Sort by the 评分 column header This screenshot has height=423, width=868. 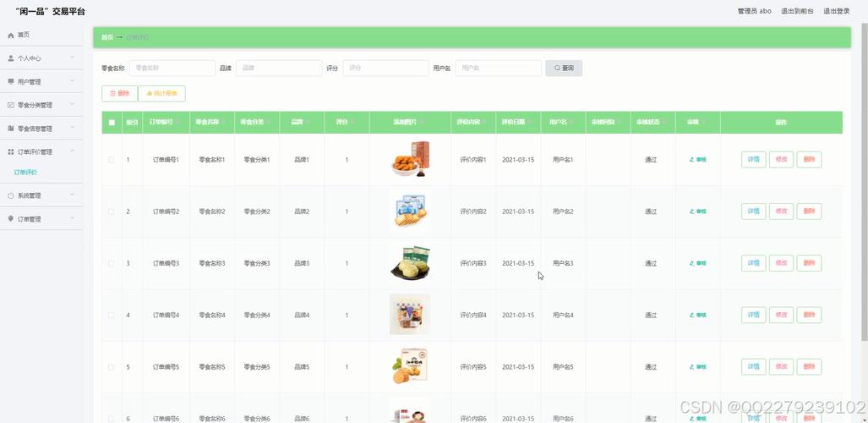coord(347,123)
